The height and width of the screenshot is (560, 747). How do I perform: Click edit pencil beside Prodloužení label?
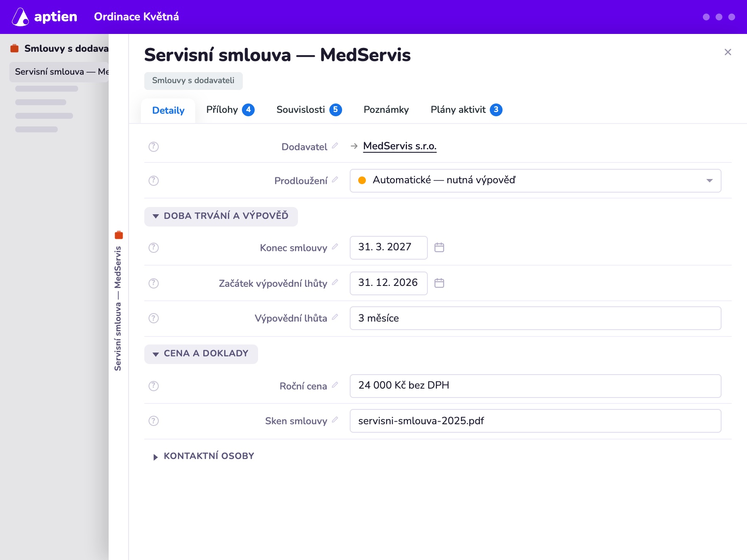(335, 180)
